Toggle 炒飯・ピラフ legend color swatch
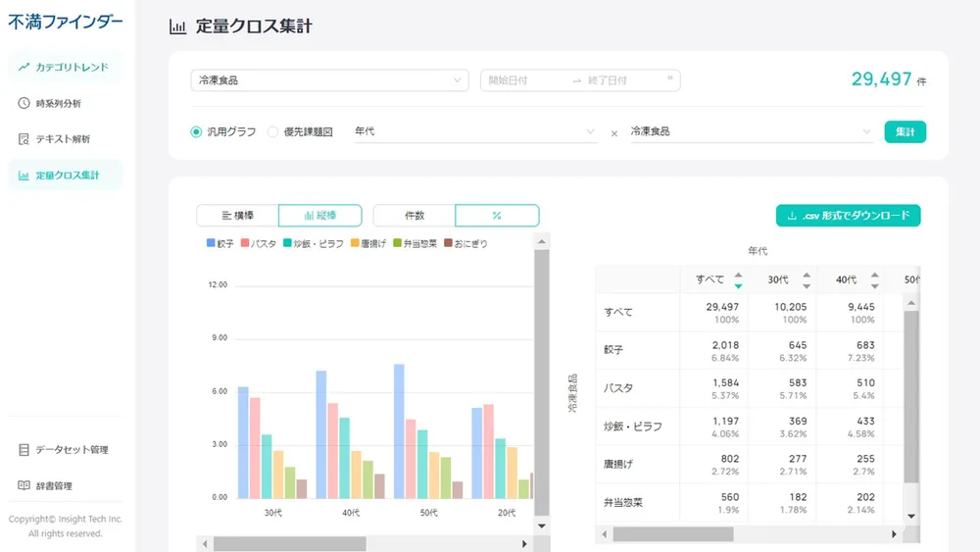Screen dimensions: 980x552 (x=287, y=242)
